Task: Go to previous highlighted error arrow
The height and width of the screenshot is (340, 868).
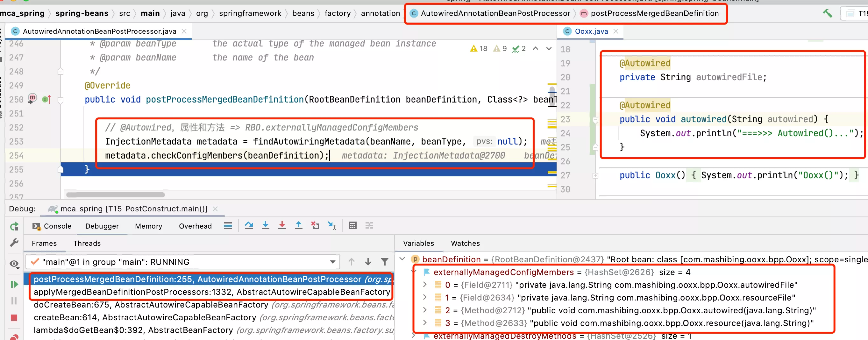Action: pos(536,48)
